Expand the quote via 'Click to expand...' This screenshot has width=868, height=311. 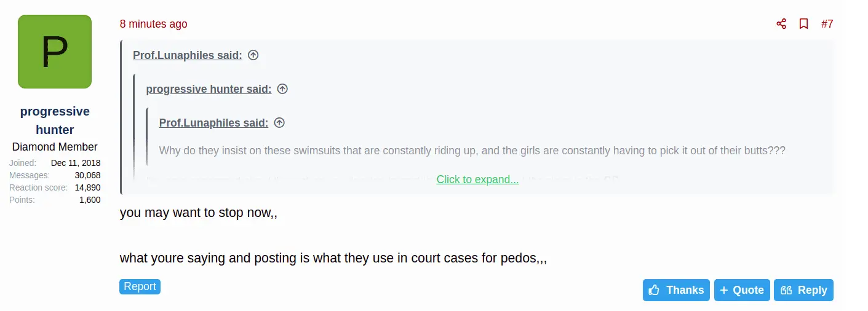[477, 179]
